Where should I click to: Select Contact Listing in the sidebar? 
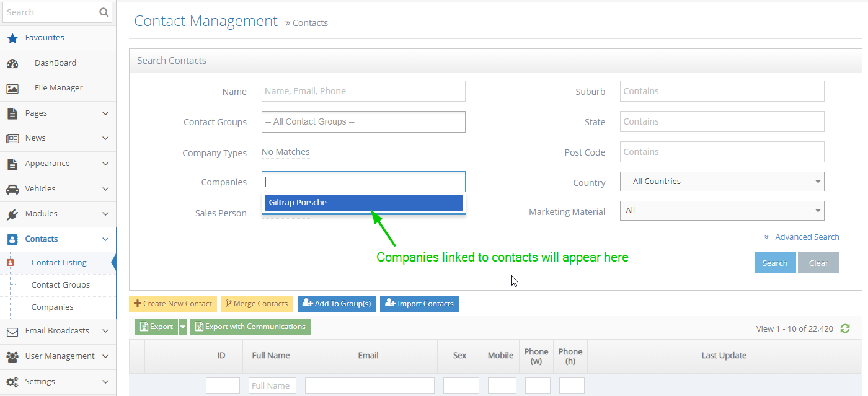click(59, 262)
